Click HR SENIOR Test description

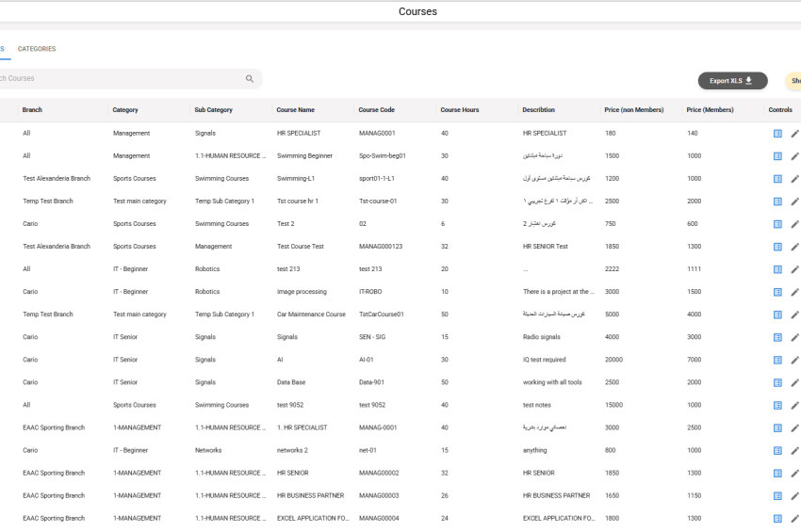point(545,246)
